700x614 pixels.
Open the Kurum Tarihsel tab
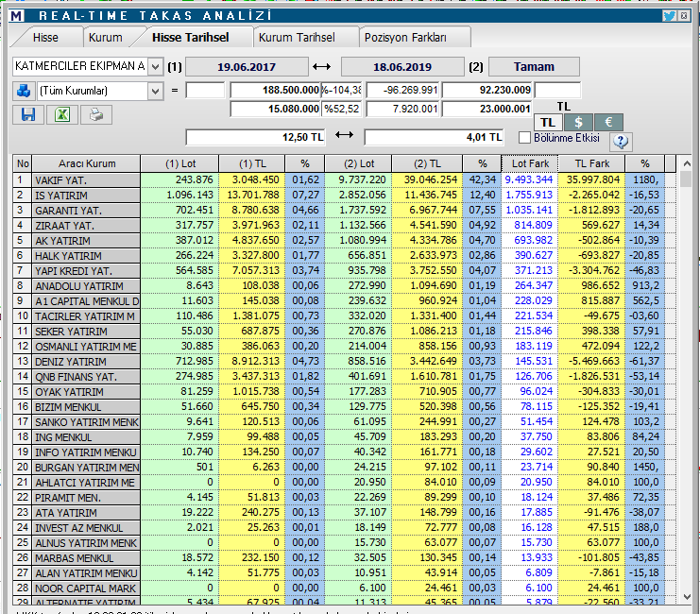(297, 38)
